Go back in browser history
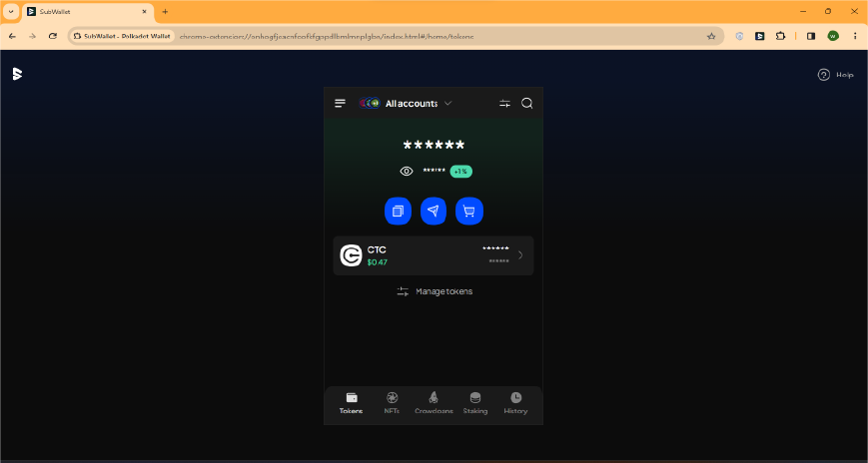The image size is (868, 463). coord(12,36)
